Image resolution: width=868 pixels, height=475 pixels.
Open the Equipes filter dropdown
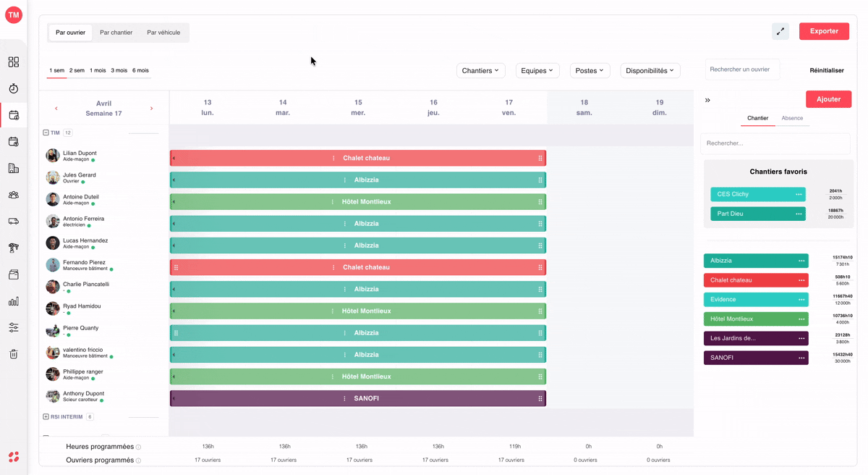[x=537, y=70]
